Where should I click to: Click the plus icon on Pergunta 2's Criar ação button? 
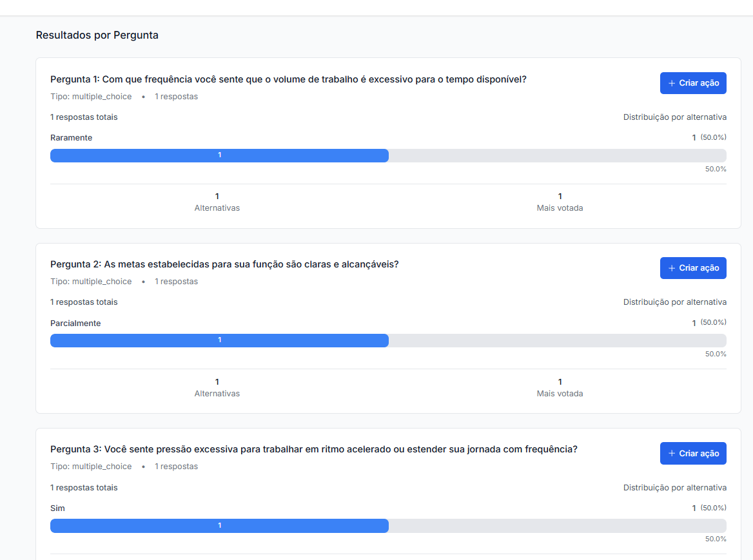point(670,268)
